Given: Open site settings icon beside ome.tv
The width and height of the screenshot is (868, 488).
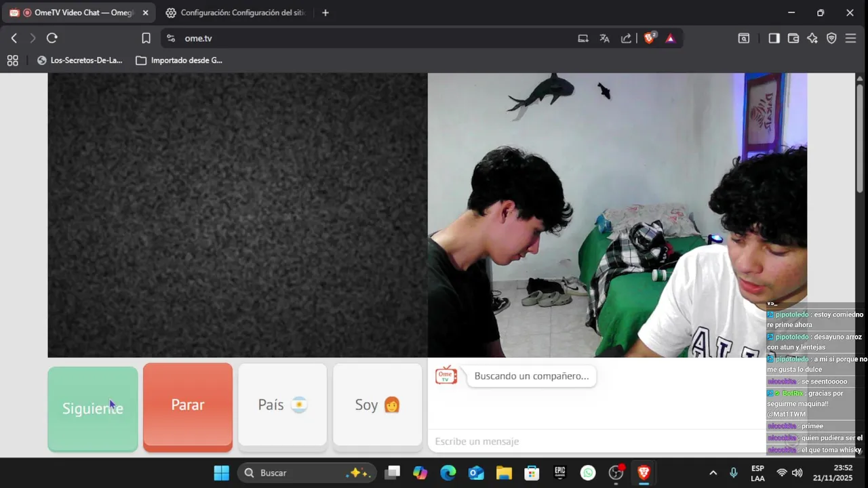Looking at the screenshot, I should pos(170,39).
